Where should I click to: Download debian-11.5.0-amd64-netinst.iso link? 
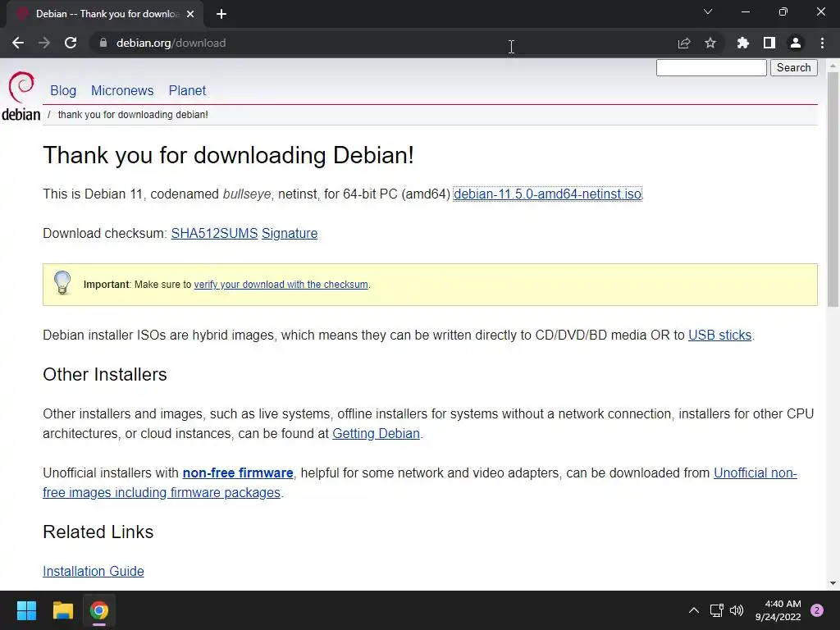click(547, 194)
